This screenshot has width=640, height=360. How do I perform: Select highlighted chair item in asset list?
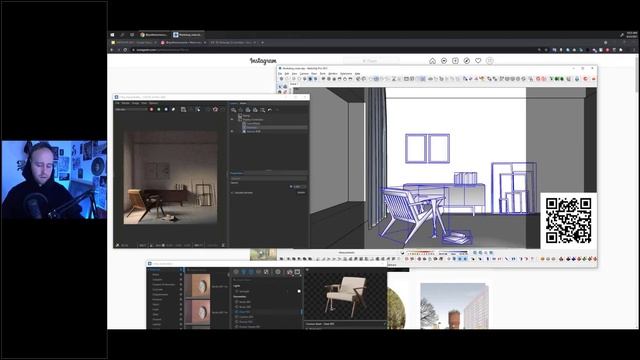(267, 311)
